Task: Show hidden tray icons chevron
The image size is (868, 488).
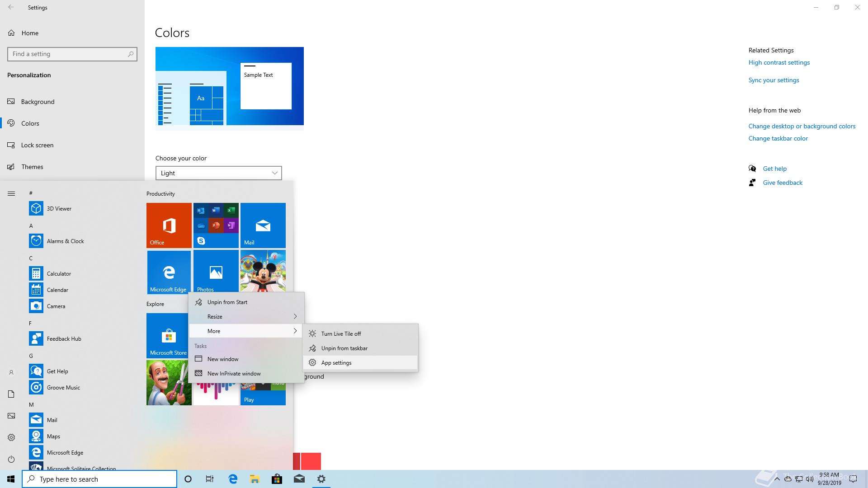Action: pyautogui.click(x=777, y=479)
